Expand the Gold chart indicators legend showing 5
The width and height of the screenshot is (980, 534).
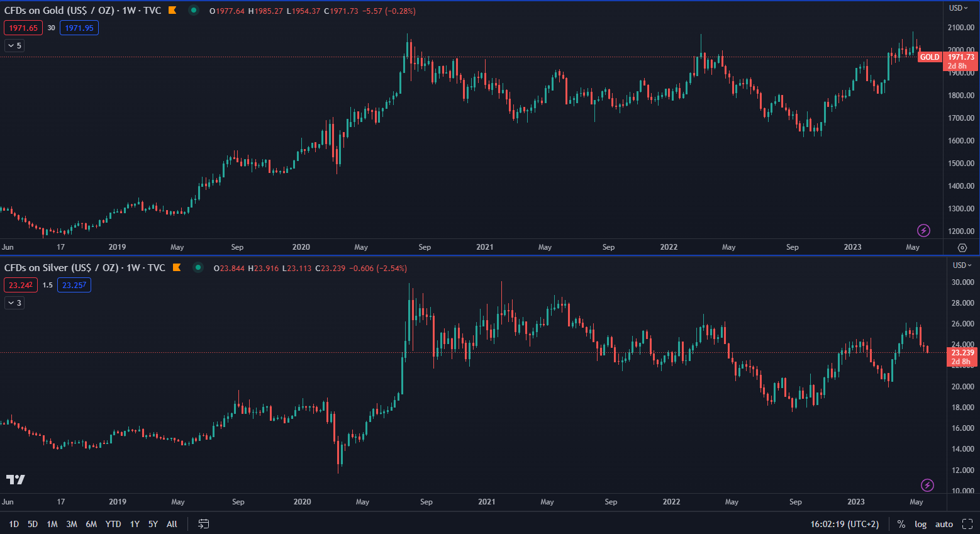pos(14,45)
